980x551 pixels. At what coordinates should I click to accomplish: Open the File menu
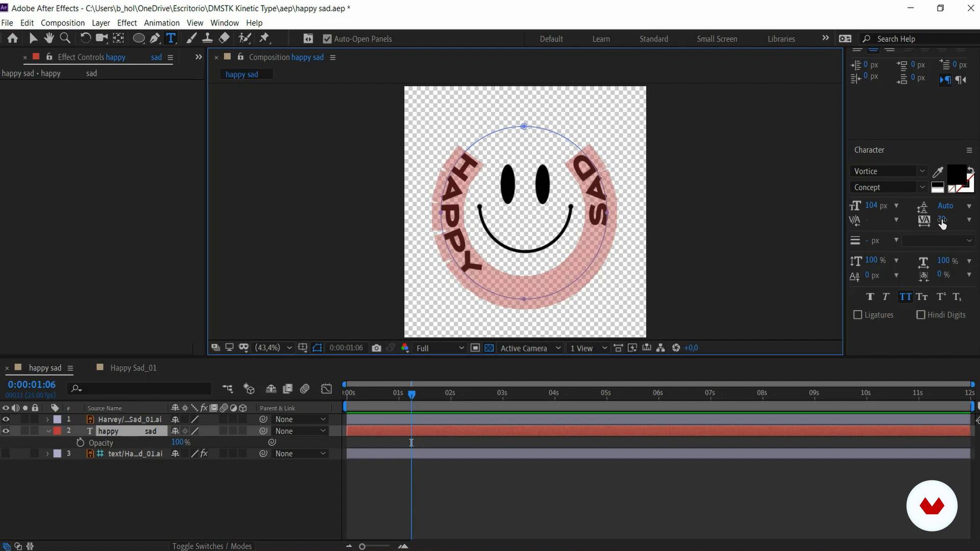coord(7,23)
